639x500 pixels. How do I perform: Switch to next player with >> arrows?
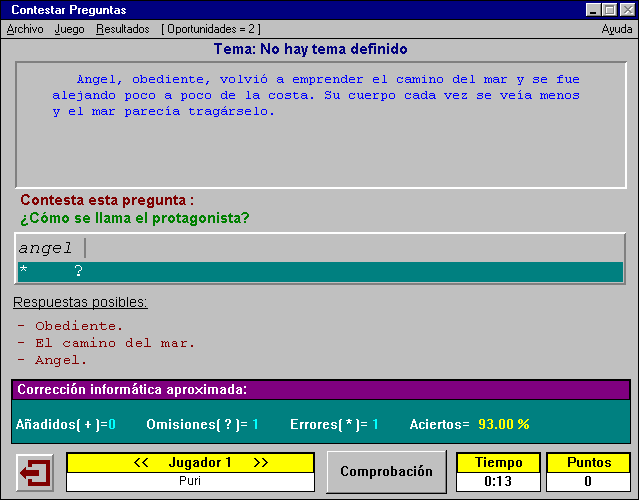point(260,463)
